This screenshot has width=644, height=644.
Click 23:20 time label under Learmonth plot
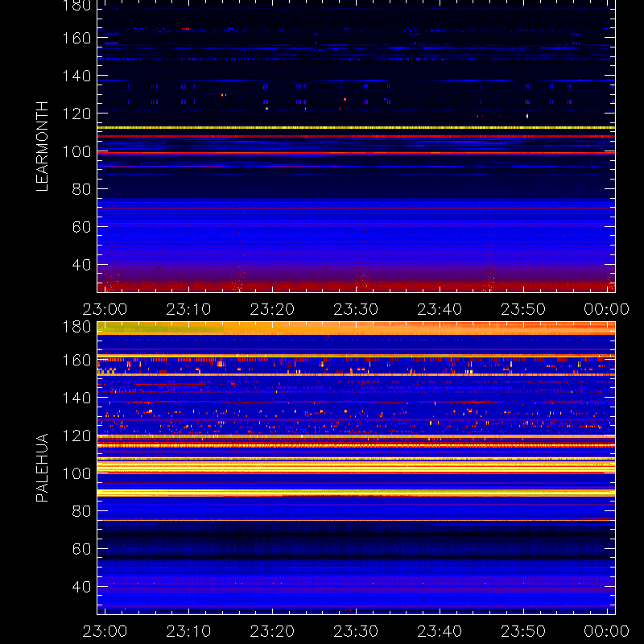coord(272,309)
